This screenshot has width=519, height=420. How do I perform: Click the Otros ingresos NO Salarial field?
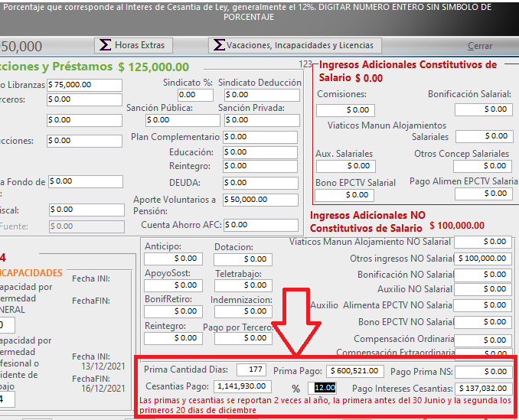[483, 259]
